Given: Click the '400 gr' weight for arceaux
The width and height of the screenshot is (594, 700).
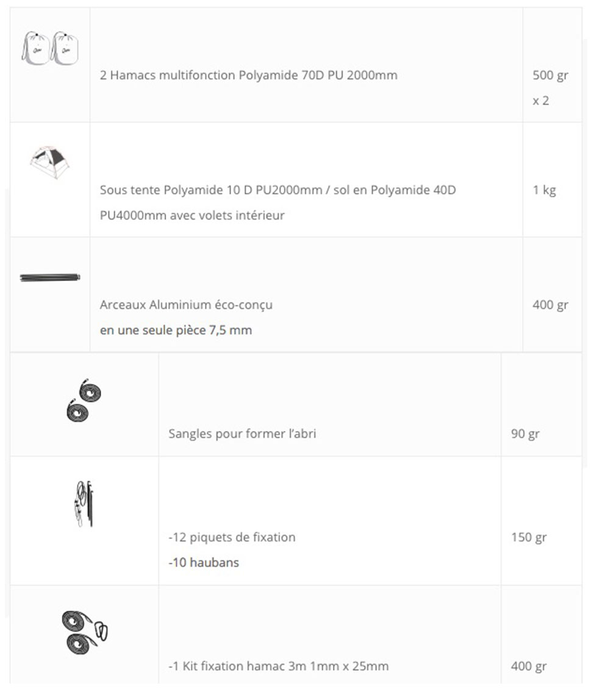Looking at the screenshot, I should (x=550, y=305).
